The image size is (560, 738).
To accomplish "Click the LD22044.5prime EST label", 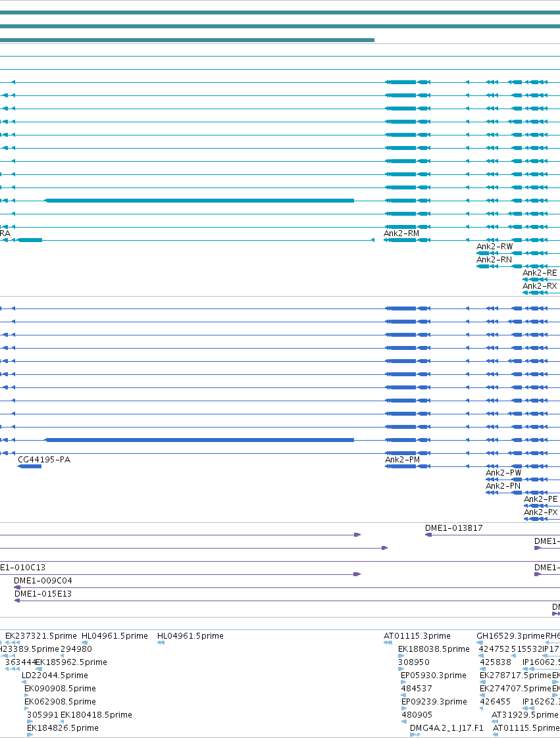I will click(55, 676).
